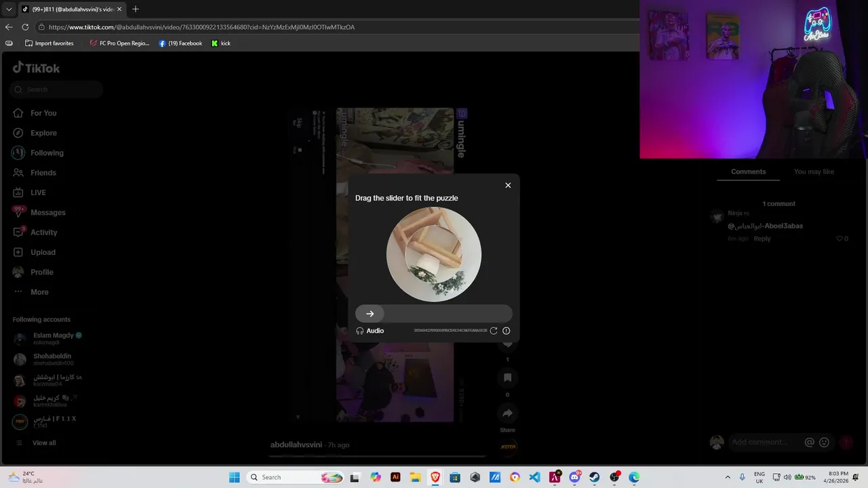Switch to Audio captcha

point(370,331)
